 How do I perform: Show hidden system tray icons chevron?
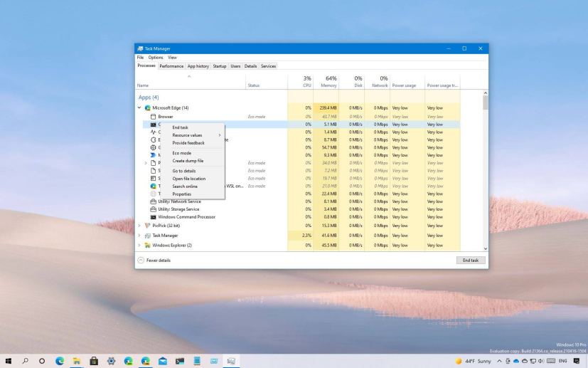(x=500, y=362)
